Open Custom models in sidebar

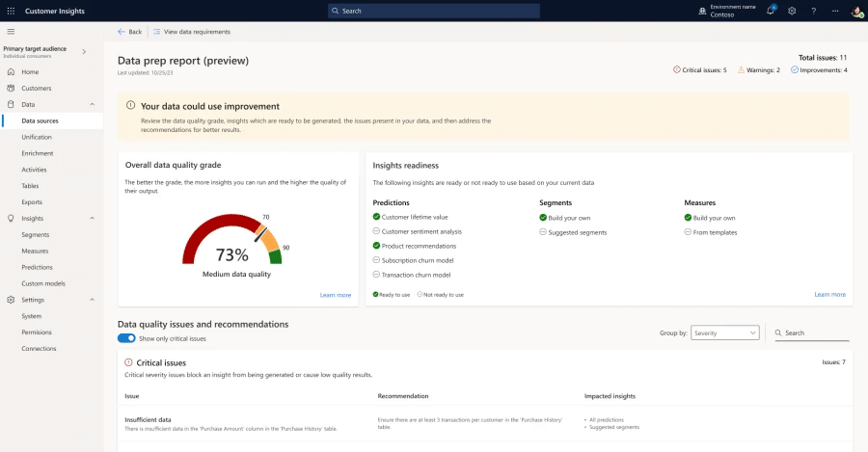pos(43,283)
